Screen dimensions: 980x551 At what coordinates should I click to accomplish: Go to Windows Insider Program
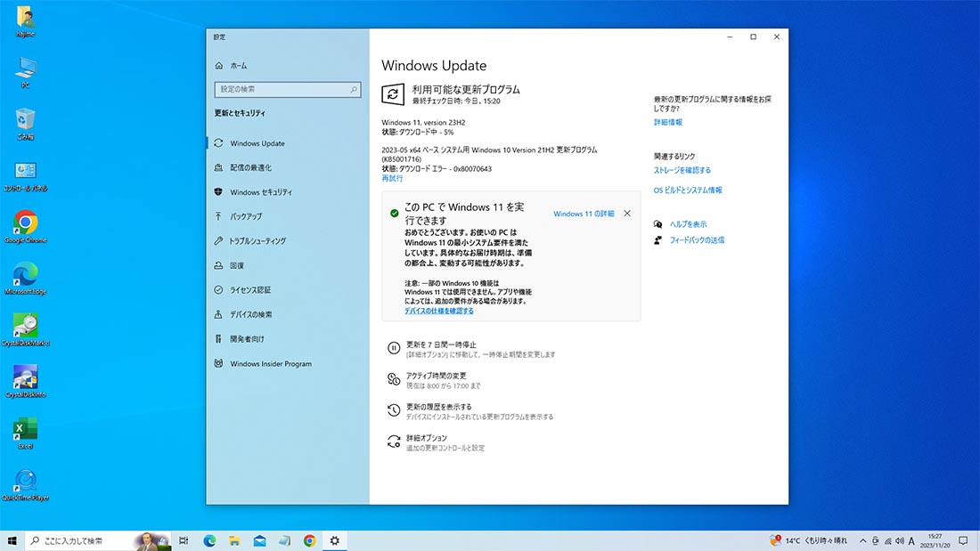tap(270, 363)
